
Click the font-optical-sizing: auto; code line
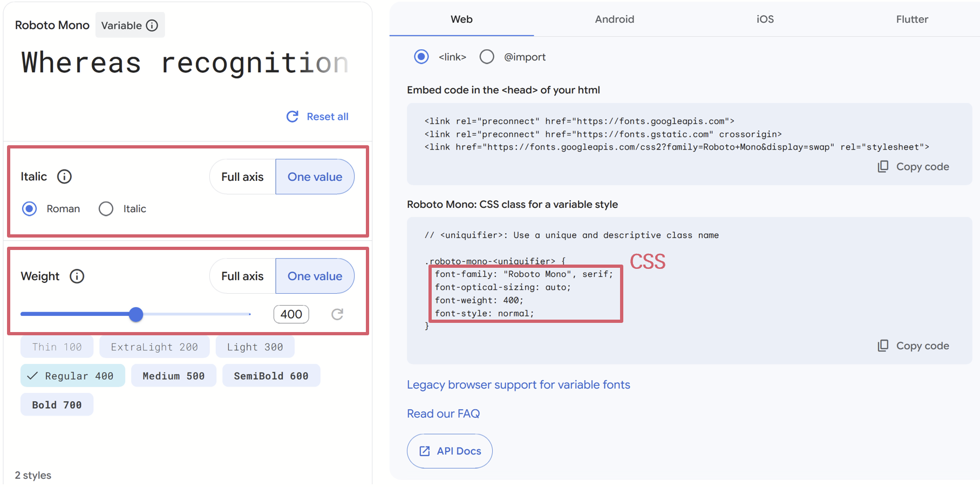(x=503, y=287)
